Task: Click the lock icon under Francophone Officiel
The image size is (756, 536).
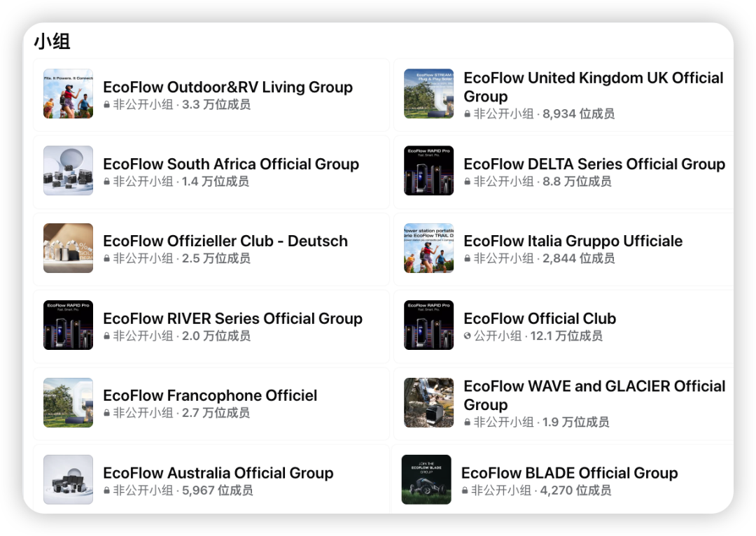Action: coord(107,413)
